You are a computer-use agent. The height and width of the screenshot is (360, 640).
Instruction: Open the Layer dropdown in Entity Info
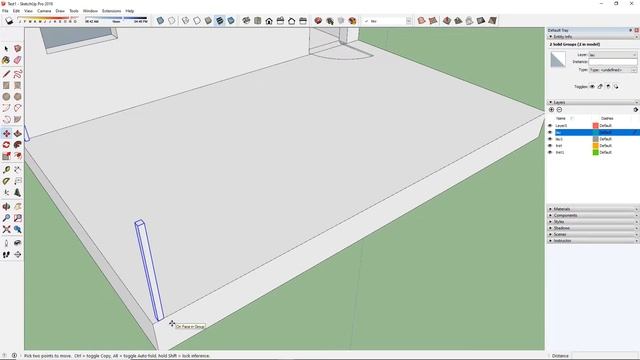point(613,55)
